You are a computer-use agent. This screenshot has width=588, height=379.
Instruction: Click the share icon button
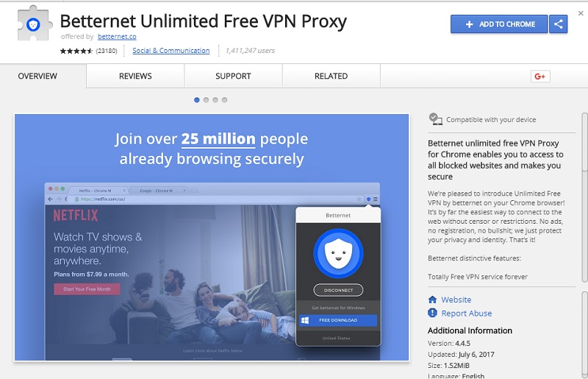pos(559,24)
